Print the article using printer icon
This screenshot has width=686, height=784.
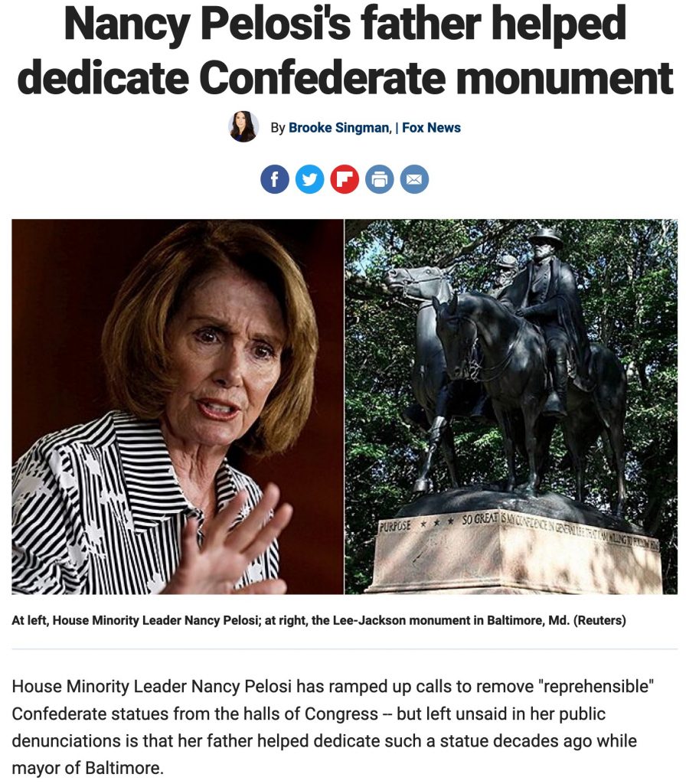380,179
